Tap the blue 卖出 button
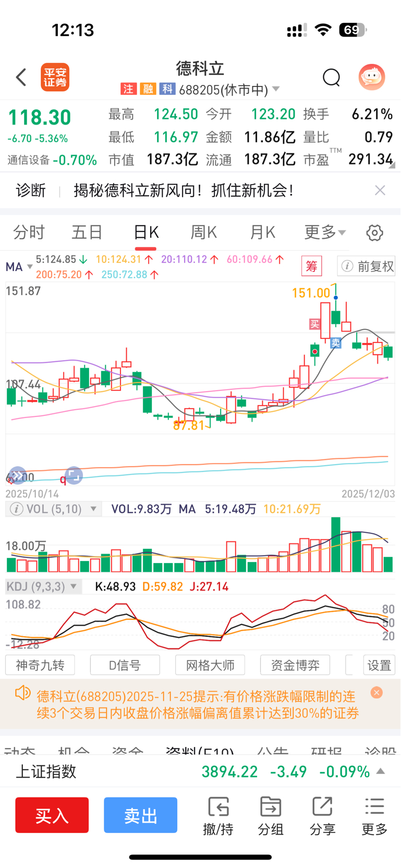This screenshot has height=868, width=401. tap(140, 815)
